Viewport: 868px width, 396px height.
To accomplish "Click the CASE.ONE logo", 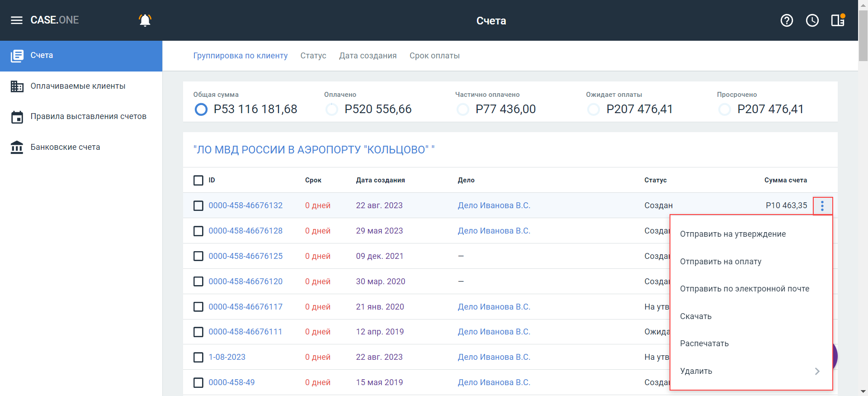I will coord(55,20).
